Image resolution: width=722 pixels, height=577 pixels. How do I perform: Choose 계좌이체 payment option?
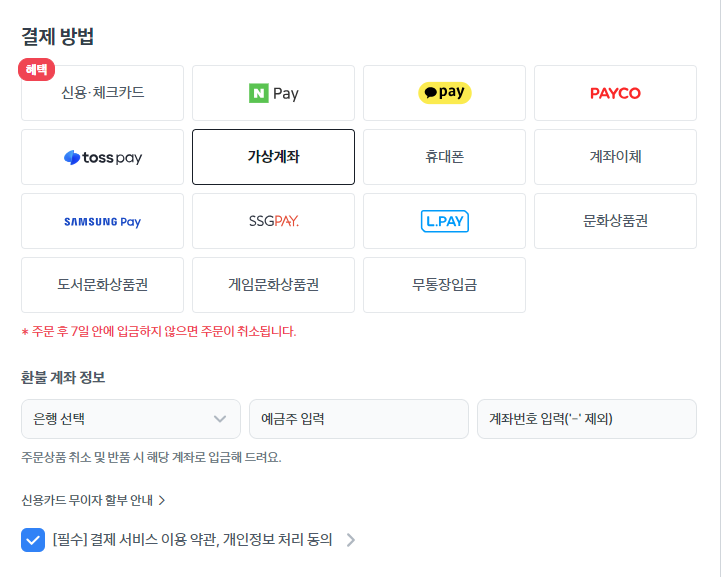(615, 157)
